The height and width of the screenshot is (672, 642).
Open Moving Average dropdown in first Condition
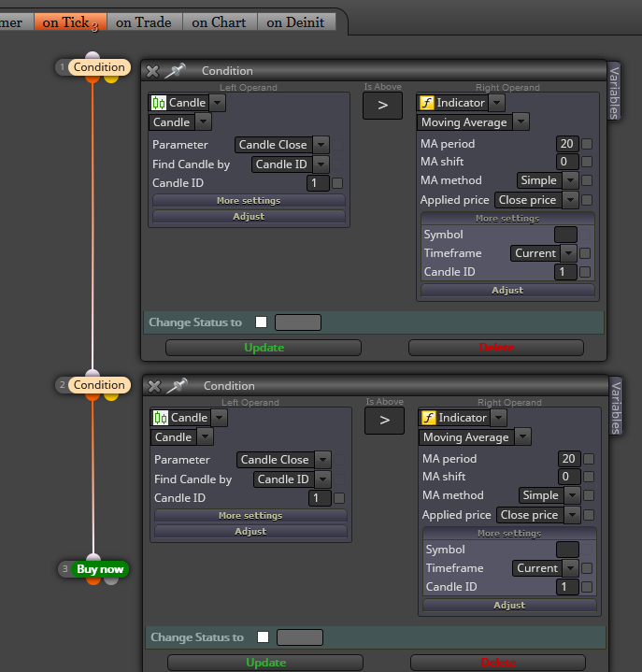coord(473,122)
